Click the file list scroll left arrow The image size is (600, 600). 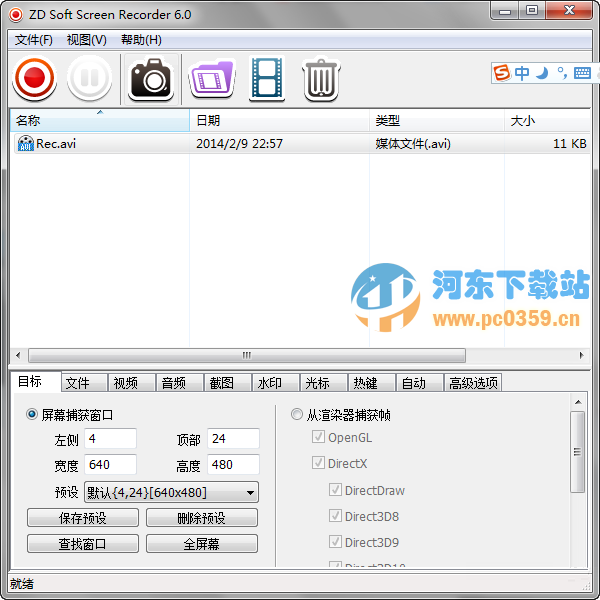18,355
